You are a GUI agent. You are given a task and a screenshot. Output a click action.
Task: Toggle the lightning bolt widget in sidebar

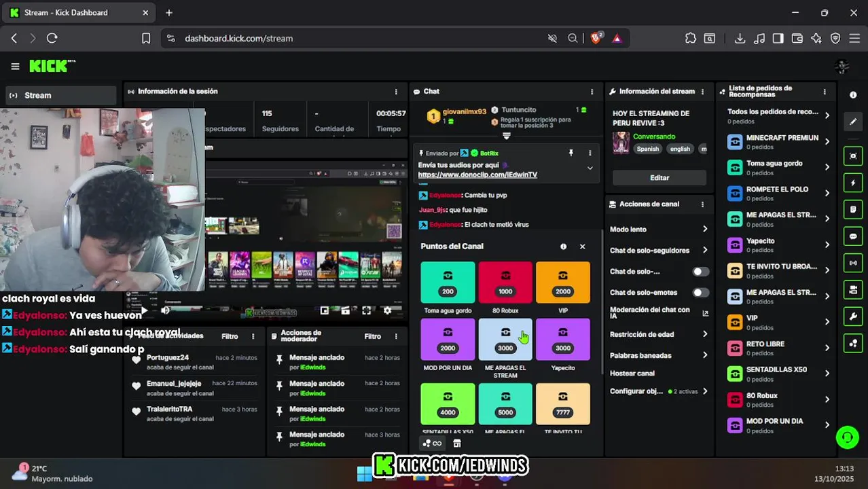pyautogui.click(x=853, y=183)
